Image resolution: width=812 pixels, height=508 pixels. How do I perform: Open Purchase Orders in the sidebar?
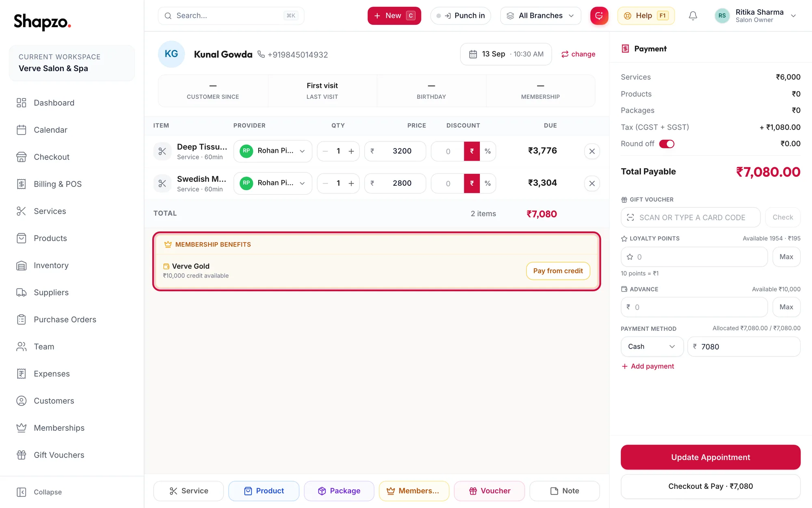coord(72,319)
